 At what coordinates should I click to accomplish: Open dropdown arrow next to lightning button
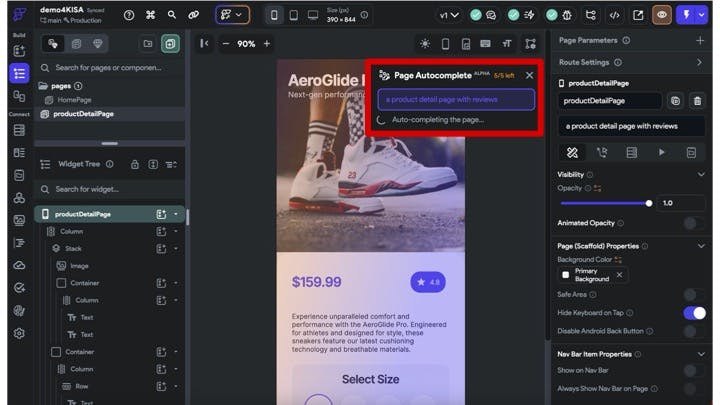[702, 15]
